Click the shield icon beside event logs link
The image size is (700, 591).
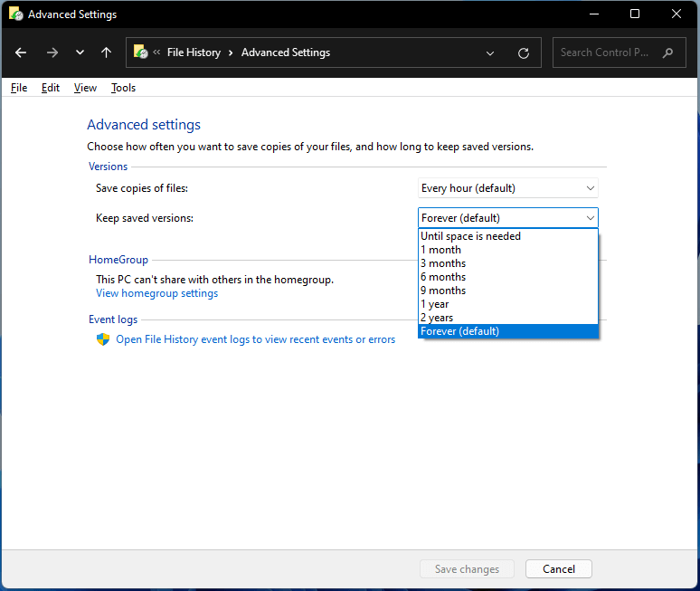coord(103,339)
